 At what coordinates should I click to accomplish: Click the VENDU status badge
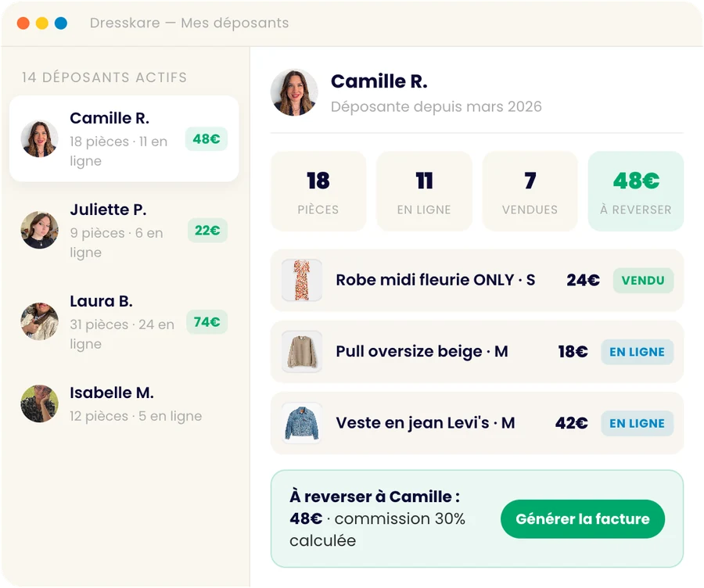pos(643,281)
